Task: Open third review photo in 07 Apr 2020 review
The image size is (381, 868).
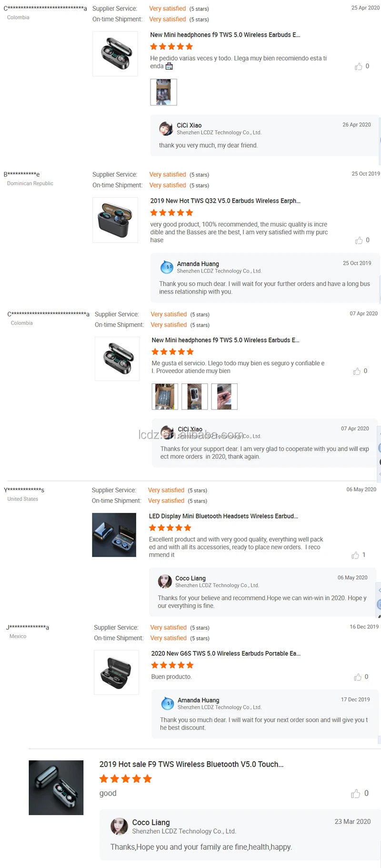Action: [x=224, y=396]
